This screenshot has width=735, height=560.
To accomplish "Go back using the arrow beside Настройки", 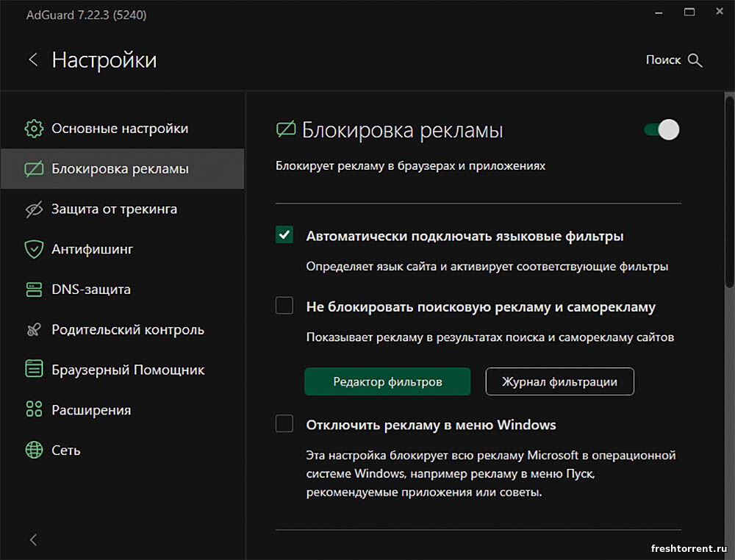I will (33, 60).
